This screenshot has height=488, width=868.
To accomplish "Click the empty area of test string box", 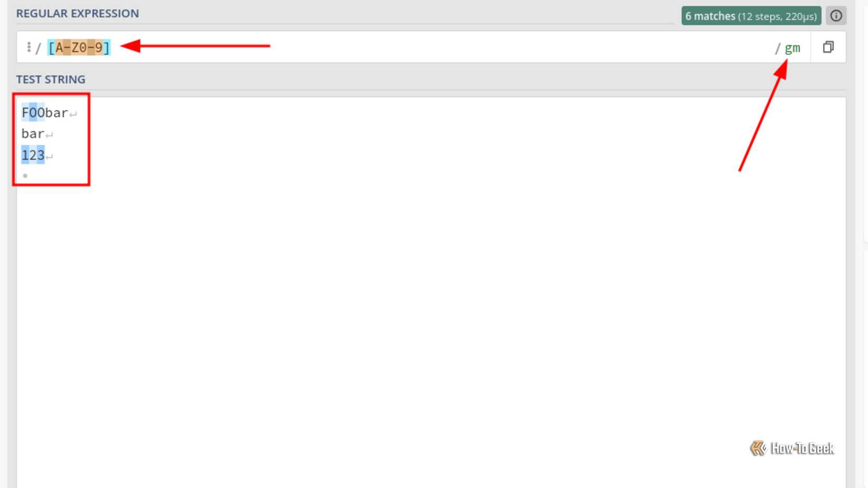I will click(x=431, y=316).
